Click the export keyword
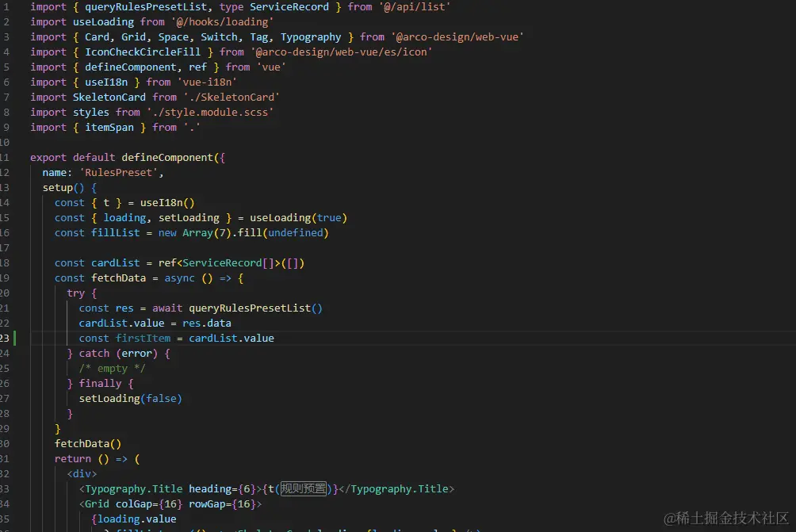Screen dimensions: 796x532 (x=48, y=157)
